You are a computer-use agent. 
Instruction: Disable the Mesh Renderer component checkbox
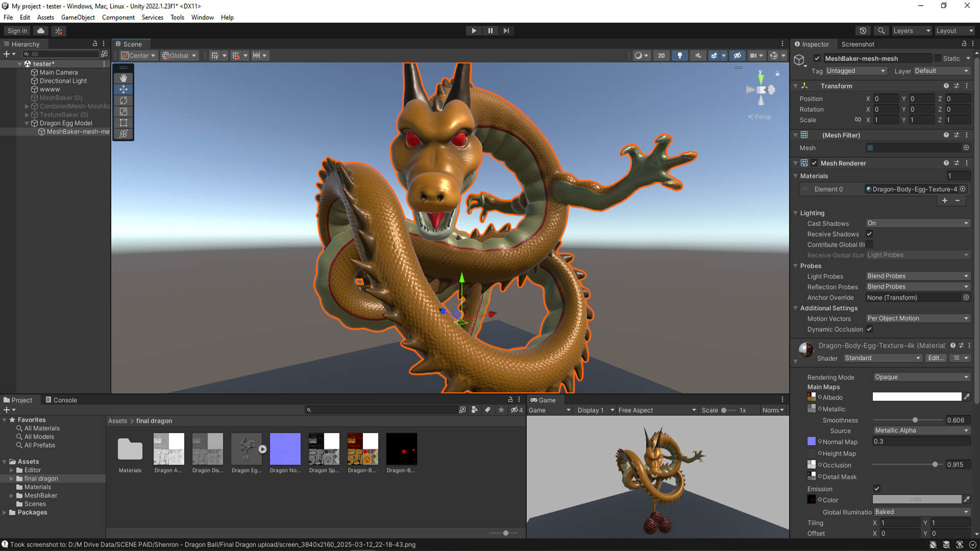point(814,163)
